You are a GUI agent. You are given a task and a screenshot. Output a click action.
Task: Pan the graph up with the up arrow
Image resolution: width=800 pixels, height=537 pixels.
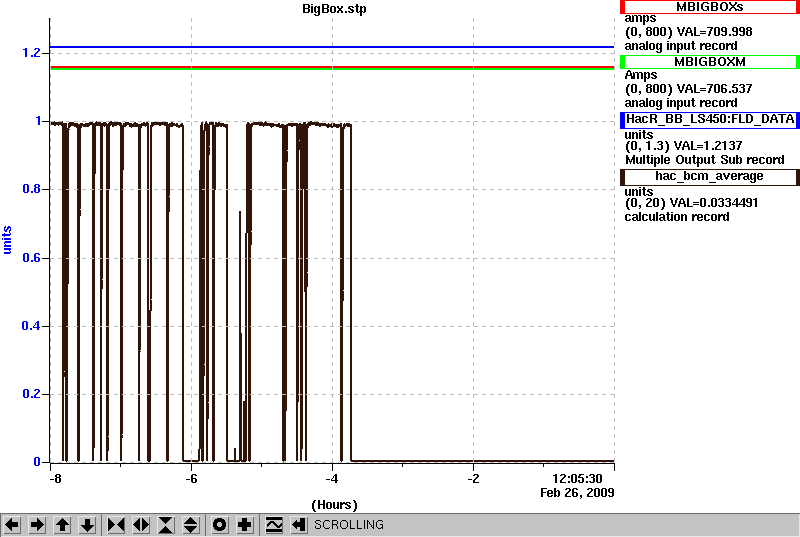[62, 525]
